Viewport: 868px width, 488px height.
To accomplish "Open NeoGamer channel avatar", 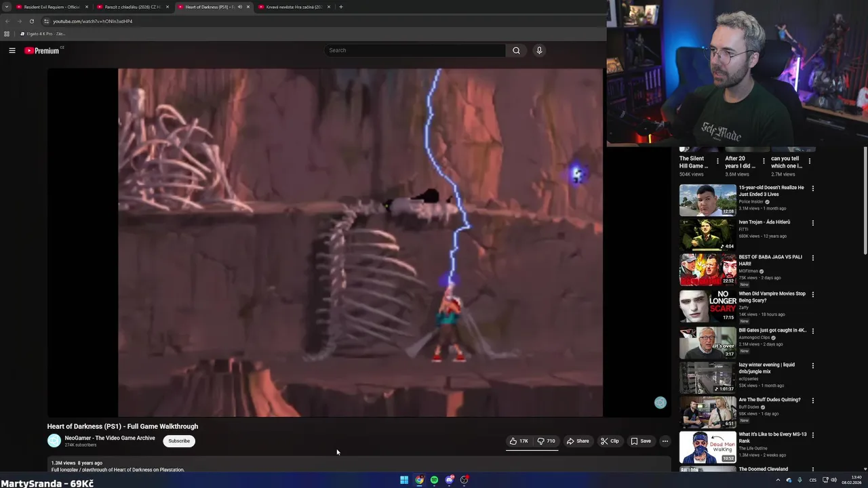I will [54, 441].
